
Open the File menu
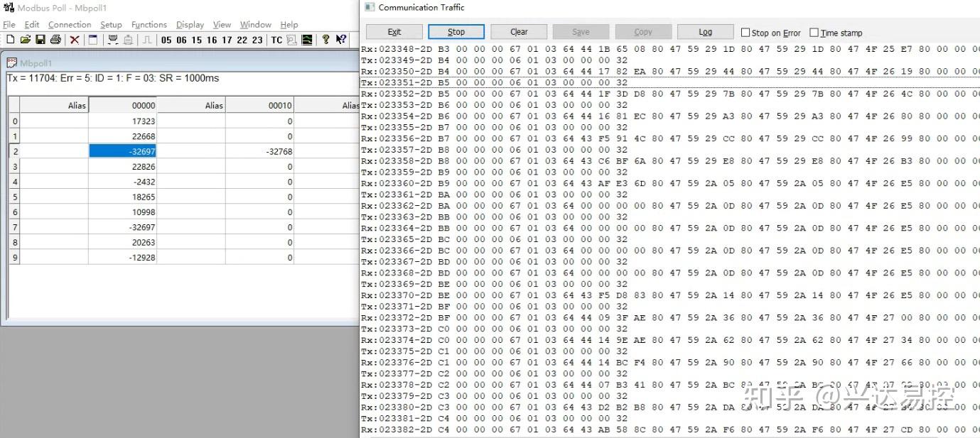tap(9, 24)
